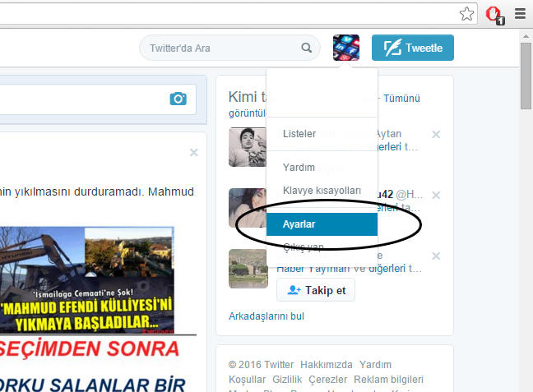Open the Gizlilik footer link
This screenshot has width=533, height=392.
click(x=287, y=380)
